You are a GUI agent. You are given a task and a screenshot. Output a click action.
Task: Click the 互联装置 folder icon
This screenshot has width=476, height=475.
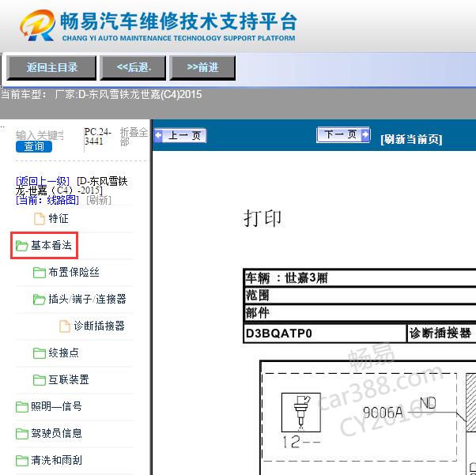(x=40, y=380)
